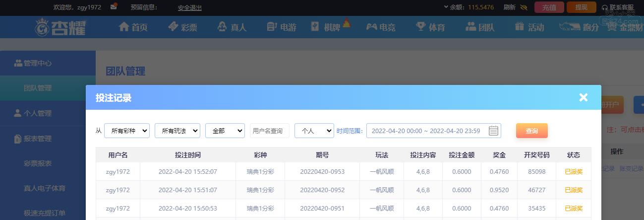
Task: Open the 所有玩法 dropdown
Action: (x=177, y=131)
